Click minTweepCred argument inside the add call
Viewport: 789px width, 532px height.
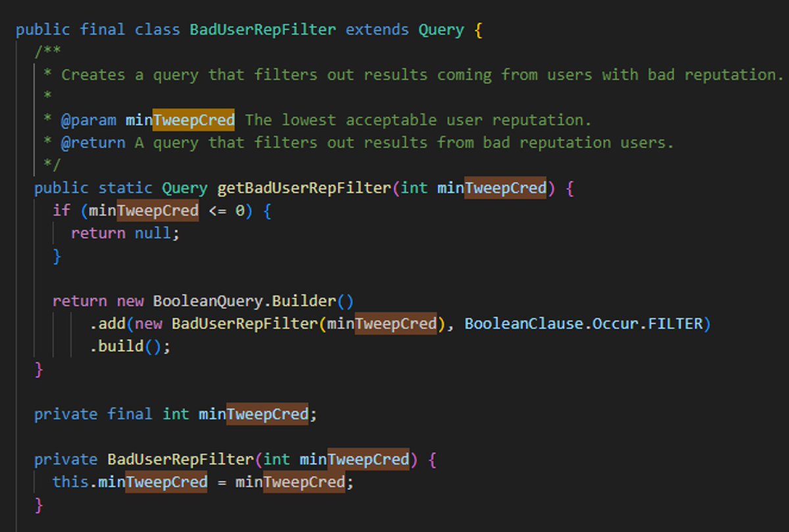click(x=382, y=324)
